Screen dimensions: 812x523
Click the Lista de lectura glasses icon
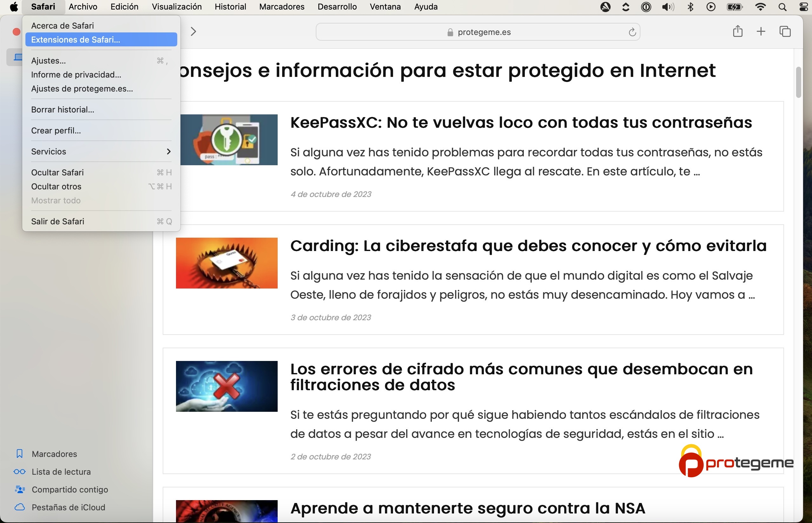(19, 472)
